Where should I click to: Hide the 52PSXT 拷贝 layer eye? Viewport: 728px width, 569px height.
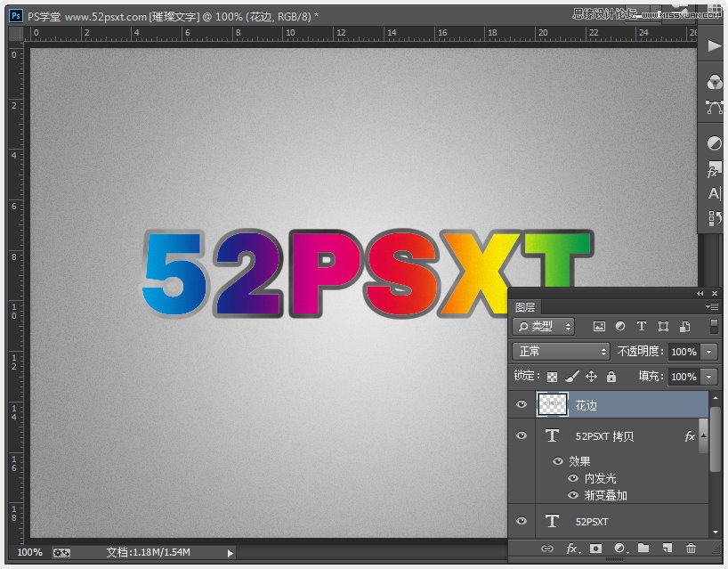pos(522,435)
